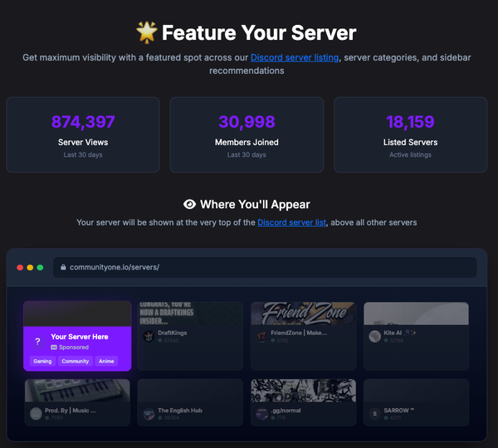The image size is (498, 448).
Task: Click the red window dot in mock browser
Action: (x=20, y=267)
